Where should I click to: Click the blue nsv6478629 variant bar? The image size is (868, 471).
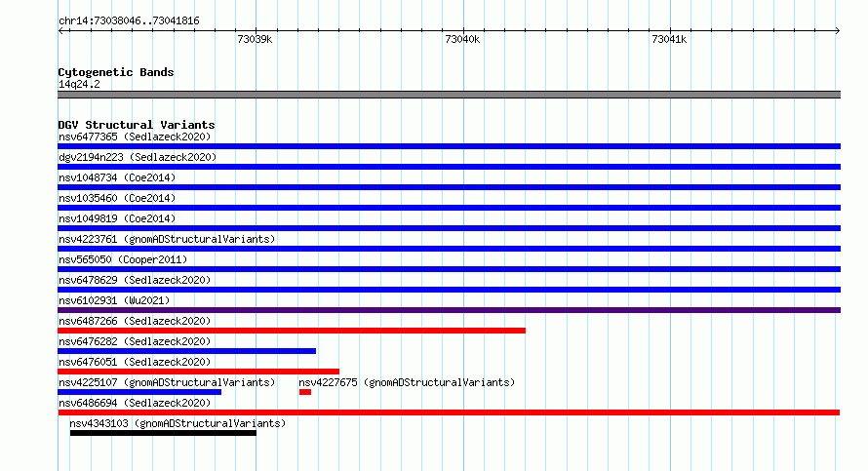449,290
